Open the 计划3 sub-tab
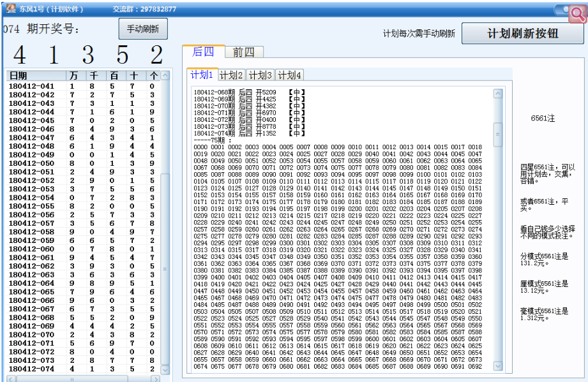Image resolution: width=588 pixels, height=382 pixels. coord(260,75)
